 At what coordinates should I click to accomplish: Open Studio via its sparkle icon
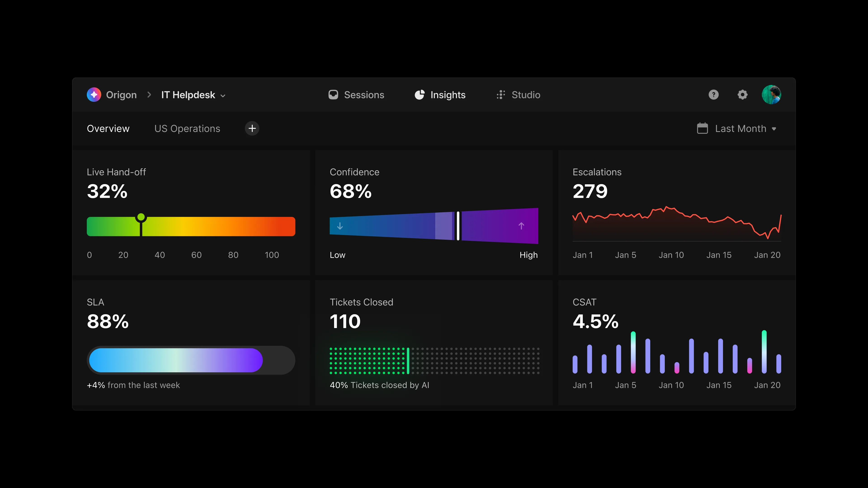pyautogui.click(x=501, y=95)
